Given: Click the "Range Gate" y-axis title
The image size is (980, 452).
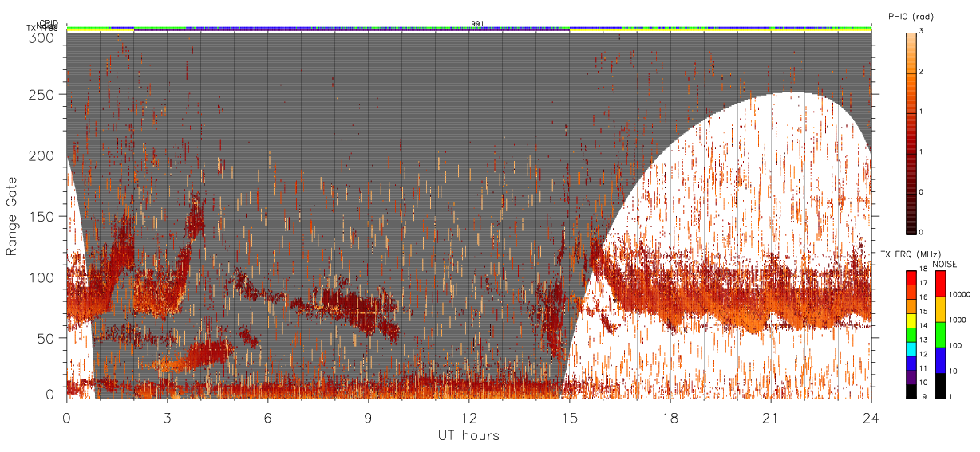Looking at the screenshot, I should pyautogui.click(x=12, y=217).
